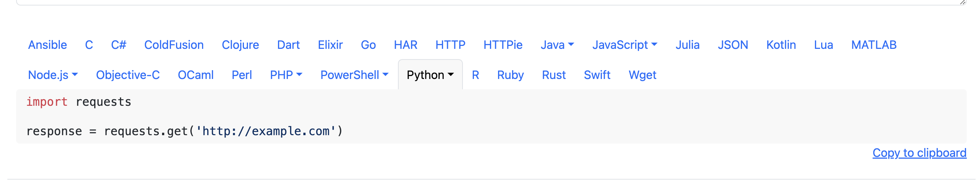Open the Rust tab

(554, 75)
